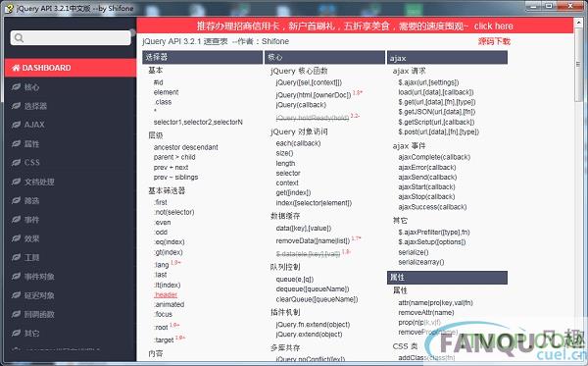
Task: Open the each(callback) reference
Action: click(x=298, y=143)
